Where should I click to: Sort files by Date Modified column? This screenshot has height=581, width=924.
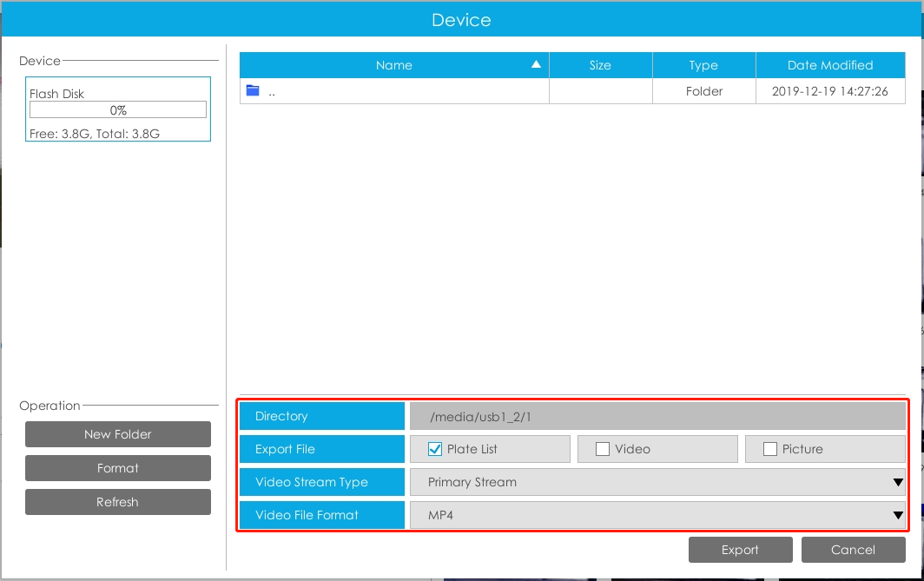point(830,65)
